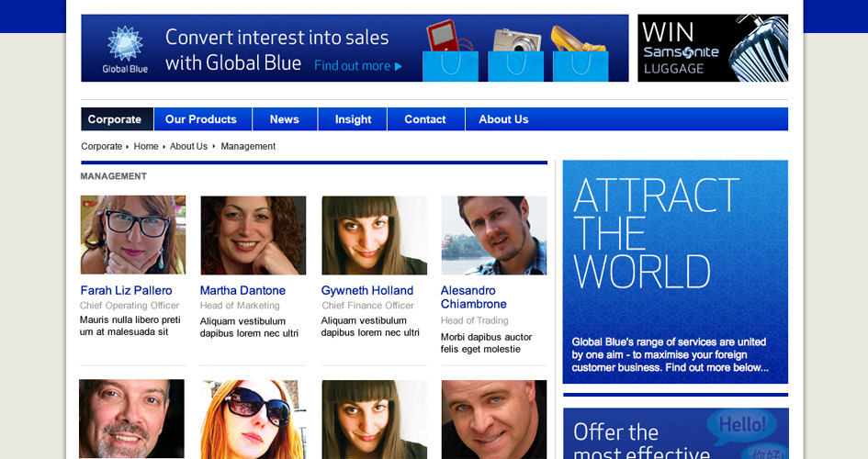Screen dimensions: 868x459
Task: Click the yellow shoe shopping bag image
Action: (x=581, y=53)
